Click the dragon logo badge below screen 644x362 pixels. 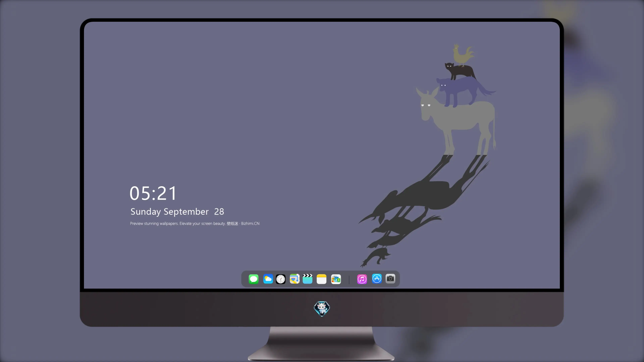322,309
